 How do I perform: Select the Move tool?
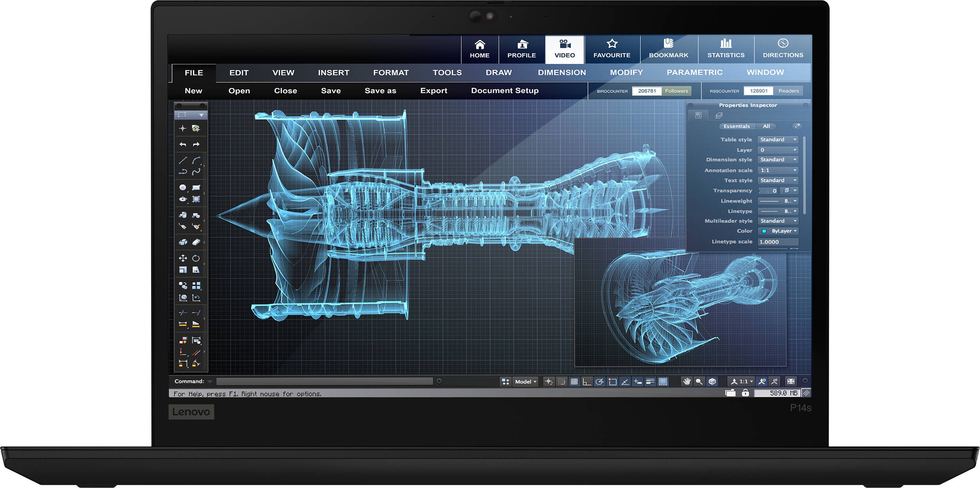point(183,258)
